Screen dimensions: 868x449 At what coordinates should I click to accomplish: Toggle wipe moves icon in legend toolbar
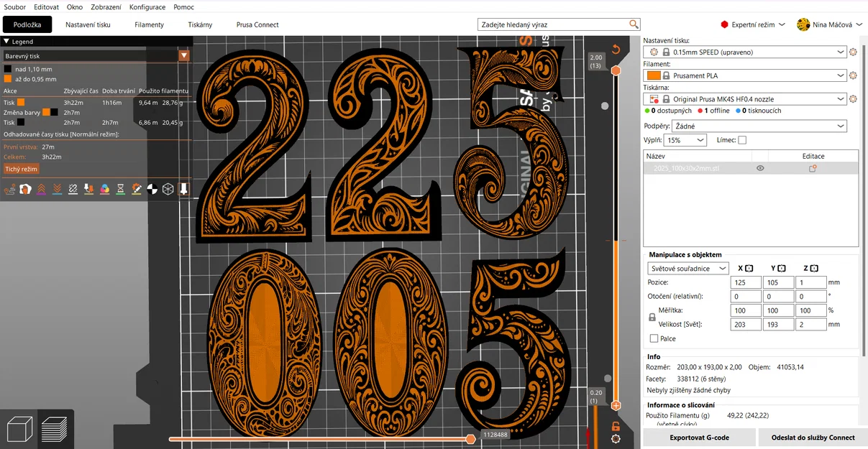coord(25,189)
